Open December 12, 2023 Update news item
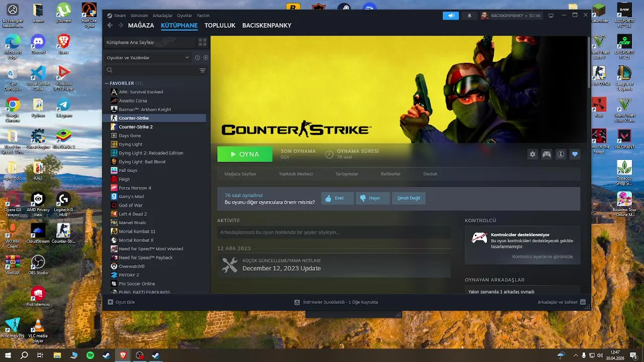644x362 pixels. tap(334, 265)
